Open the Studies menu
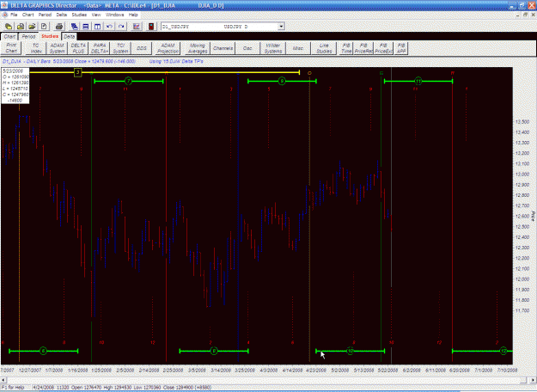This screenshot has width=537, height=392. [79, 15]
